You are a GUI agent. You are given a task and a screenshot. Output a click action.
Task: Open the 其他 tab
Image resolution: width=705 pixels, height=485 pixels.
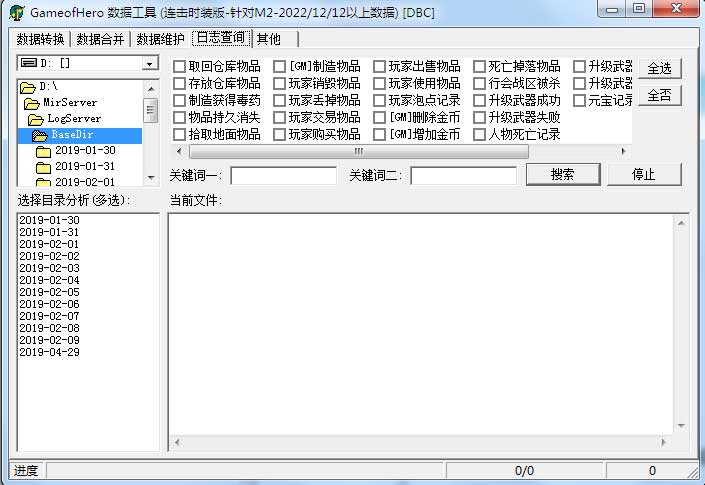pos(269,39)
